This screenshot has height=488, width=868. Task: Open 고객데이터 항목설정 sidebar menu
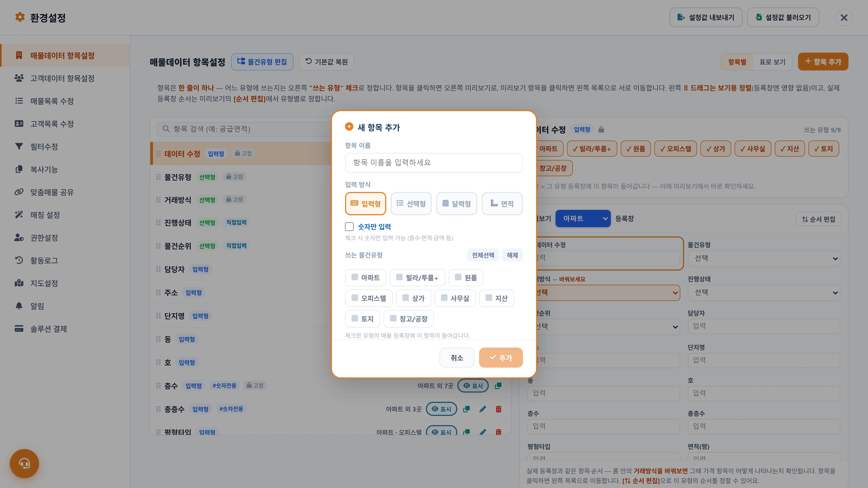(x=65, y=78)
